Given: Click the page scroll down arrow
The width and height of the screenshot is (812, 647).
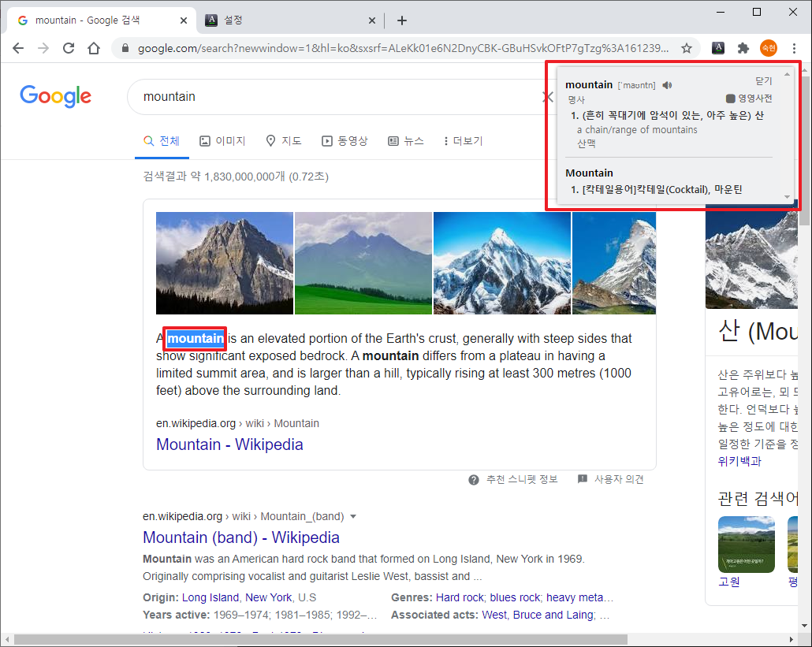Looking at the screenshot, I should [x=804, y=625].
